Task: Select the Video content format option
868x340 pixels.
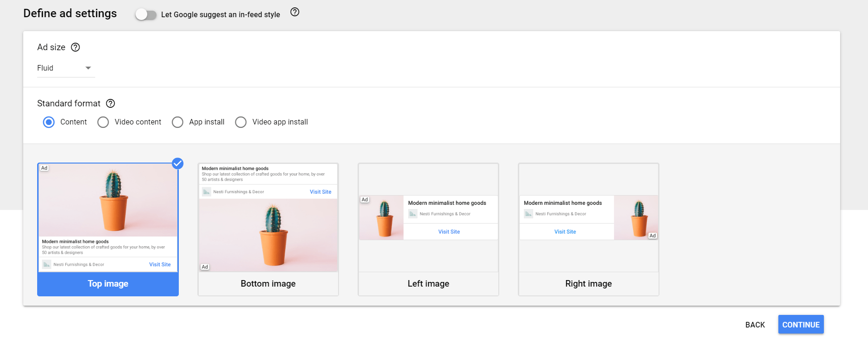Action: pos(103,122)
